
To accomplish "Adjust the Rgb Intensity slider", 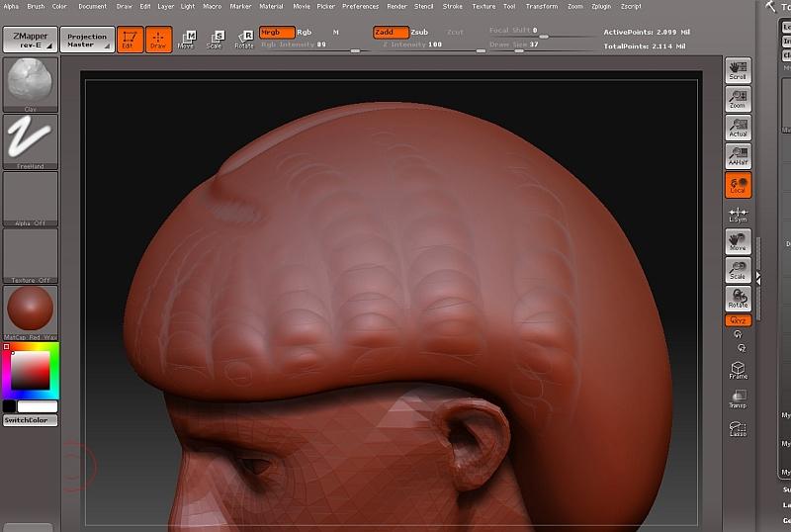I will pos(310,45).
